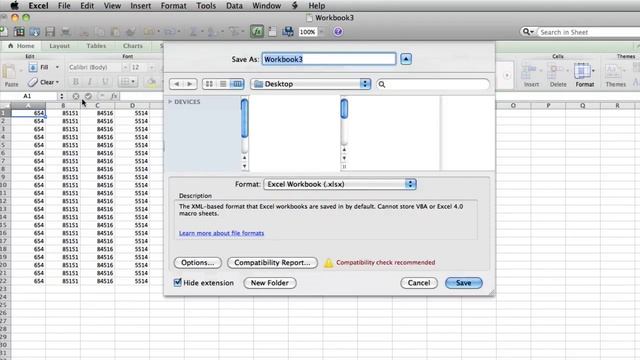The image size is (640, 360).
Task: Open the Format cells dropdown arrow
Action: pyautogui.click(x=593, y=71)
